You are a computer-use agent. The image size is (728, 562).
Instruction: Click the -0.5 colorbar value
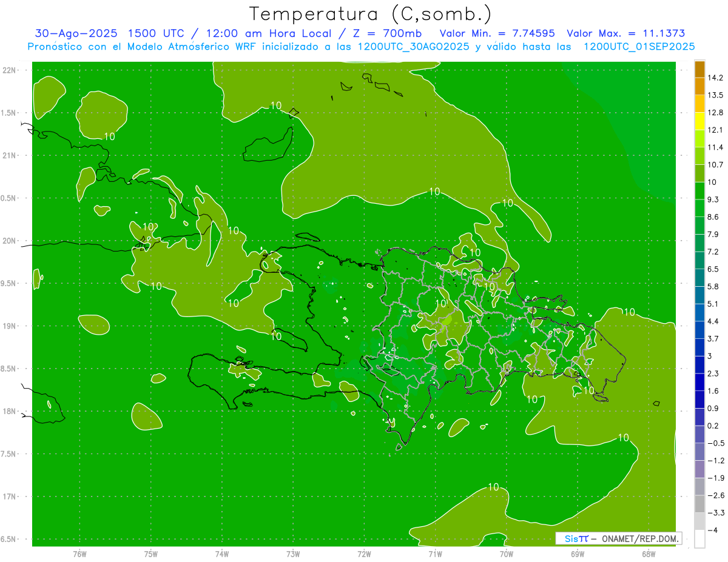click(x=715, y=443)
